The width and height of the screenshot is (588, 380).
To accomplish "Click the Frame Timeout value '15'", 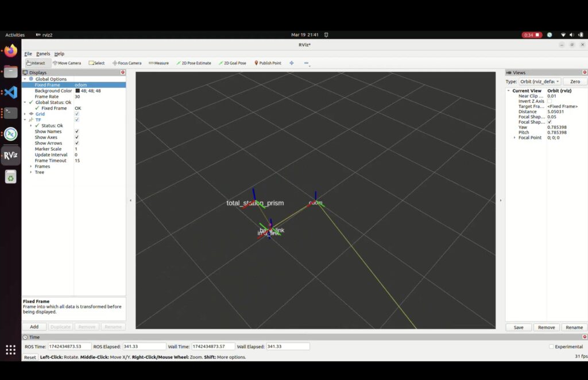I will (78, 161).
